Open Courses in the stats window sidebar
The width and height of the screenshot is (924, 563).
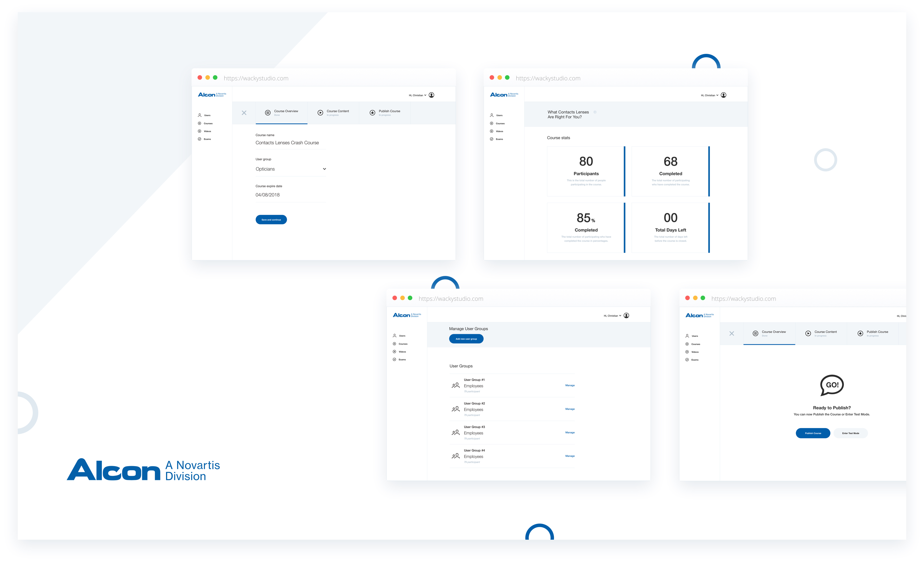(x=499, y=123)
